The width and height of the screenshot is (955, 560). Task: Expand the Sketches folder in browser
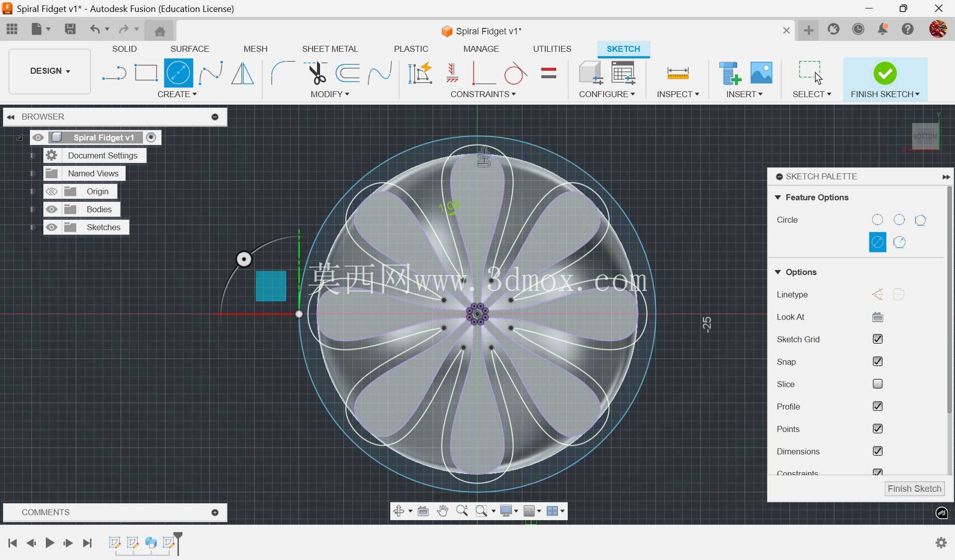pyautogui.click(x=32, y=227)
